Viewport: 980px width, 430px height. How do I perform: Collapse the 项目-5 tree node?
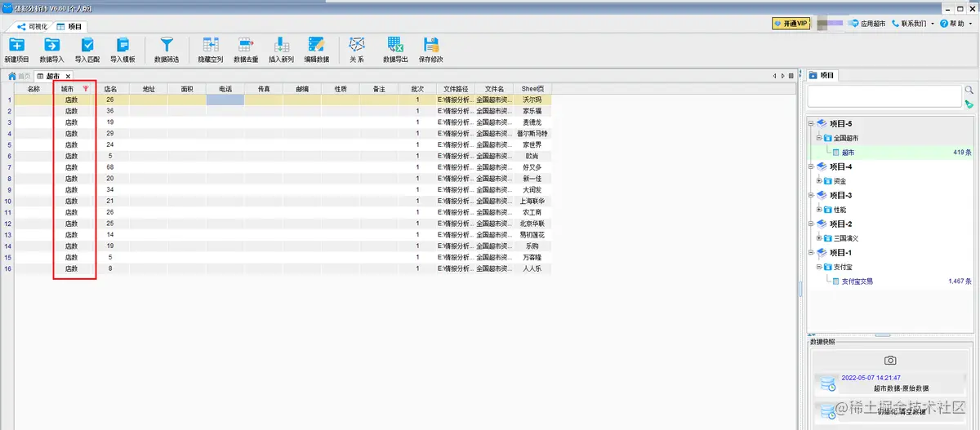point(811,124)
